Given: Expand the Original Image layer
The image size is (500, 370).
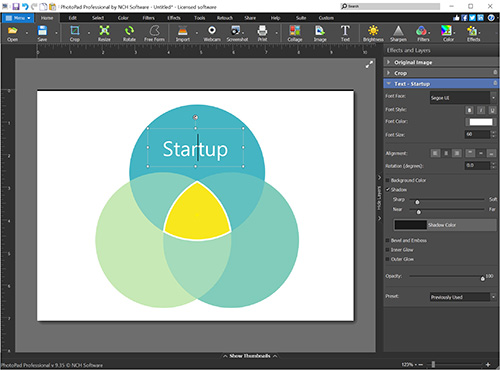Looking at the screenshot, I should coord(388,62).
